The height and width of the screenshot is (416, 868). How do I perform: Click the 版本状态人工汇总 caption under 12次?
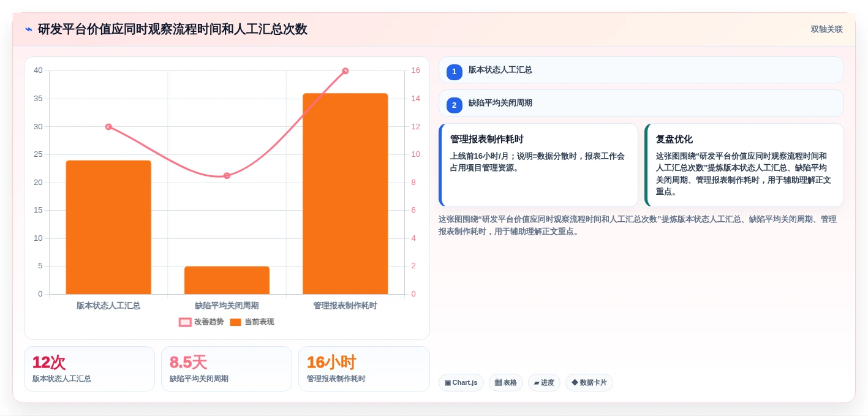[x=62, y=379]
